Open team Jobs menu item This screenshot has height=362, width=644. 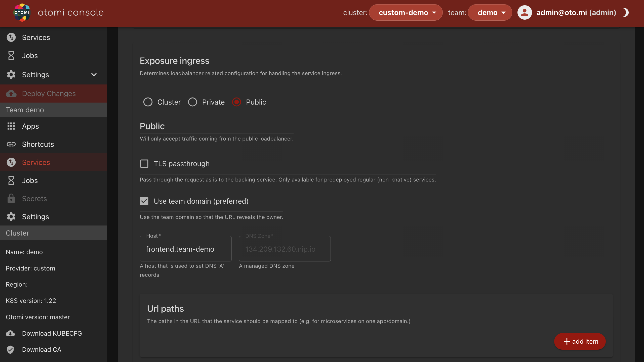click(x=30, y=180)
